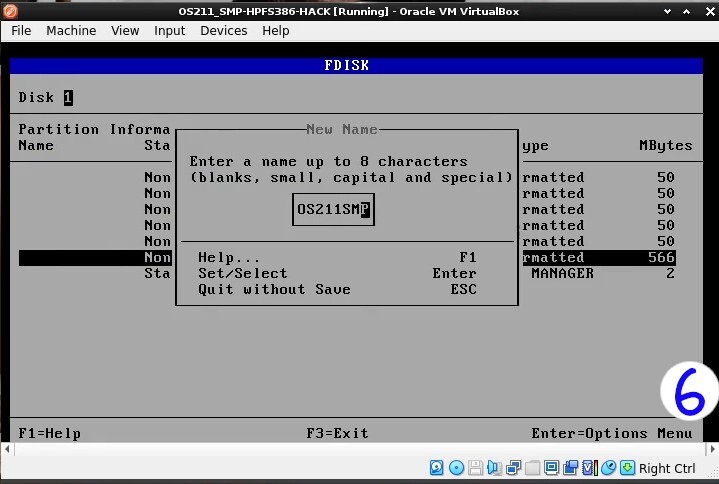719x484 pixels.
Task: Click the mouse integration status icon
Action: [x=608, y=468]
